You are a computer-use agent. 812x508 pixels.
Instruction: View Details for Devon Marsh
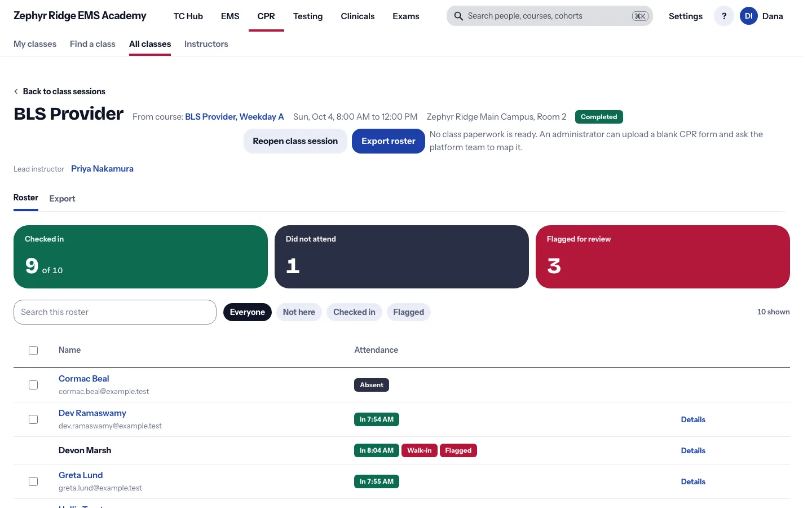pyautogui.click(x=693, y=450)
